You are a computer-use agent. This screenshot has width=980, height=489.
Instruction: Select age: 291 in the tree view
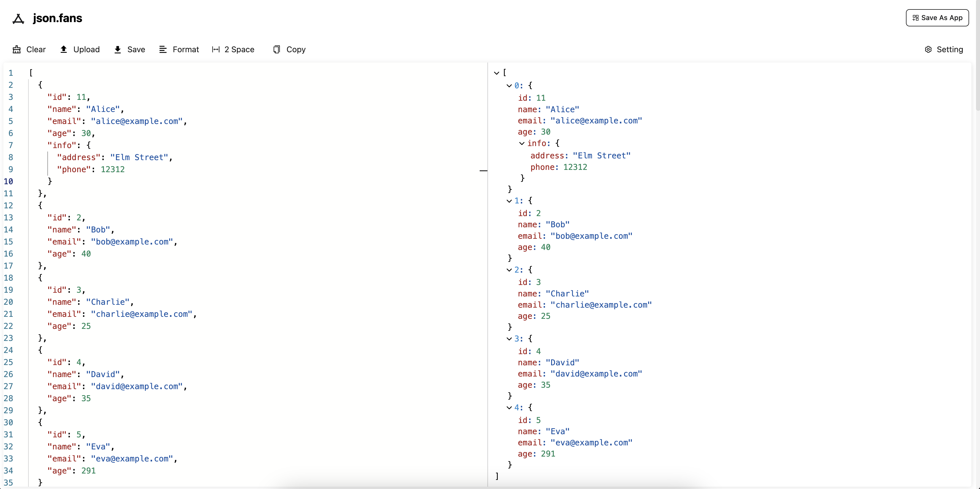click(537, 454)
